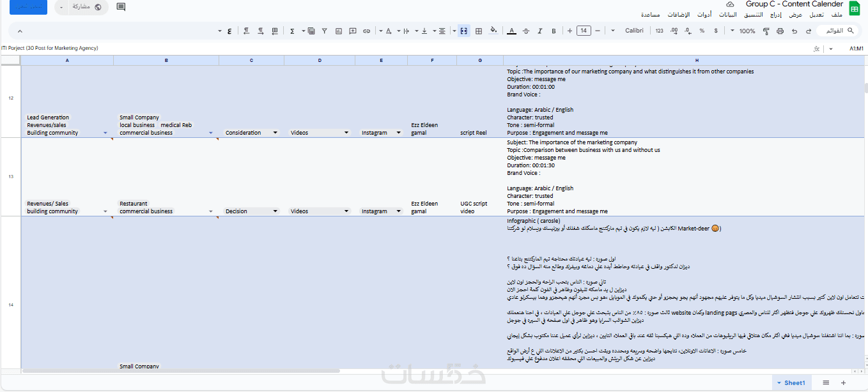Open comment history speech-bubble icon
The image size is (868, 392).
point(121,7)
